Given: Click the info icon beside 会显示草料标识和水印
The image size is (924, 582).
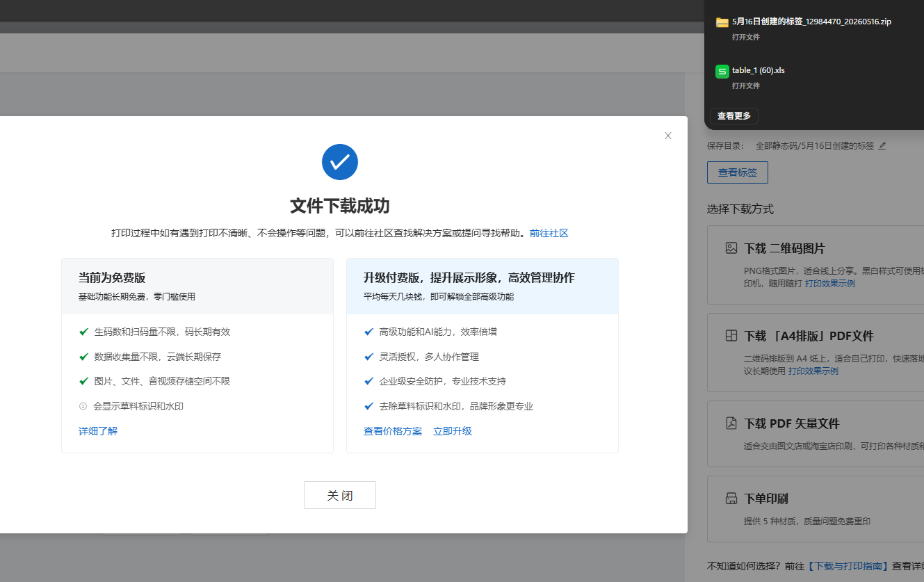Looking at the screenshot, I should coord(83,406).
